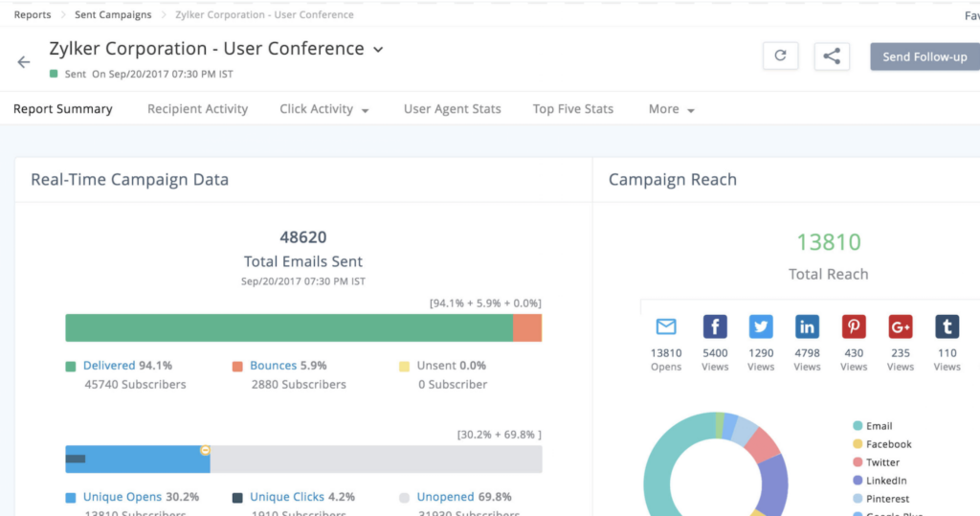
Task: Click the dark Unique Clicks bar segment
Action: tap(75, 459)
